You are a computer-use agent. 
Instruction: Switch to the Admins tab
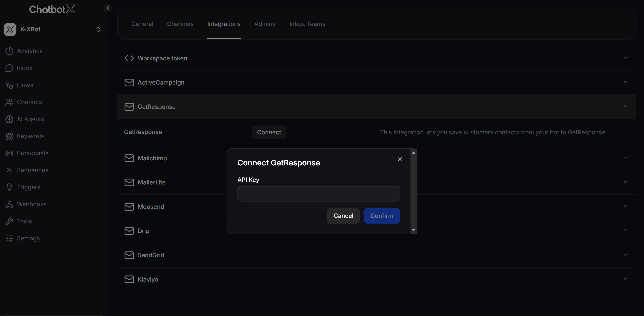(265, 24)
